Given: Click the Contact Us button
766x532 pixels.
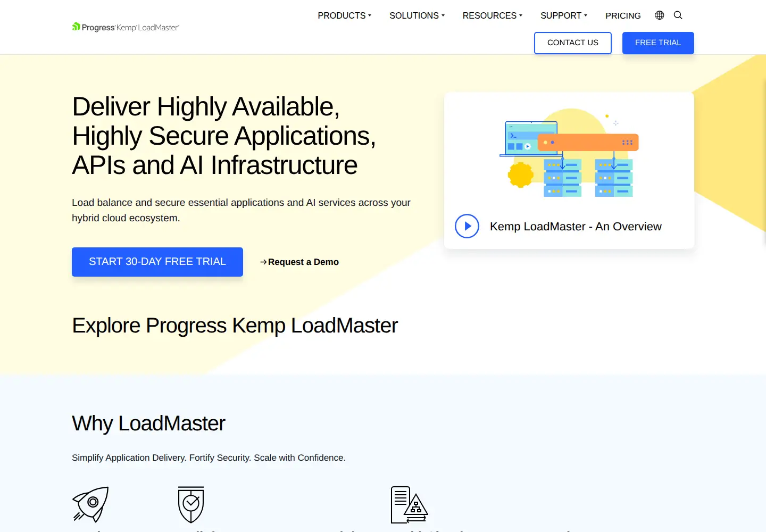Looking at the screenshot, I should 573,43.
